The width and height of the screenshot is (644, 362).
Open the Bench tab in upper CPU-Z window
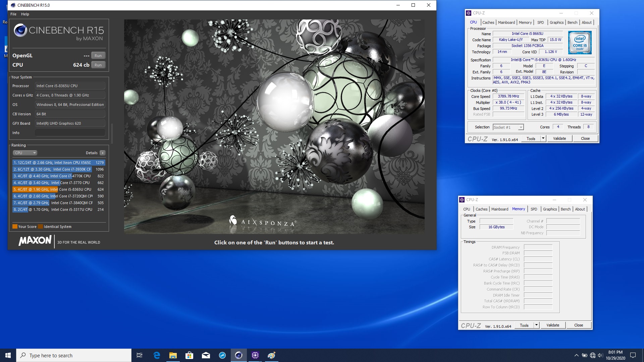(572, 22)
